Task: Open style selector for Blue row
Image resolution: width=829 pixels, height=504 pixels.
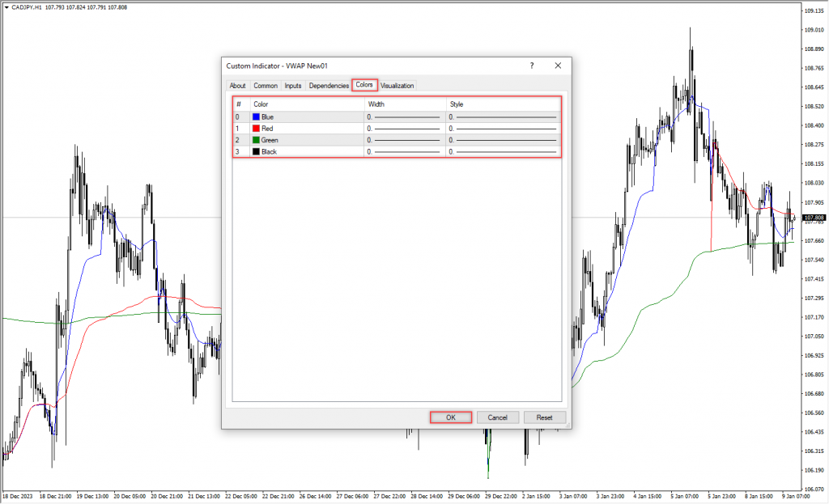Action: coord(504,116)
